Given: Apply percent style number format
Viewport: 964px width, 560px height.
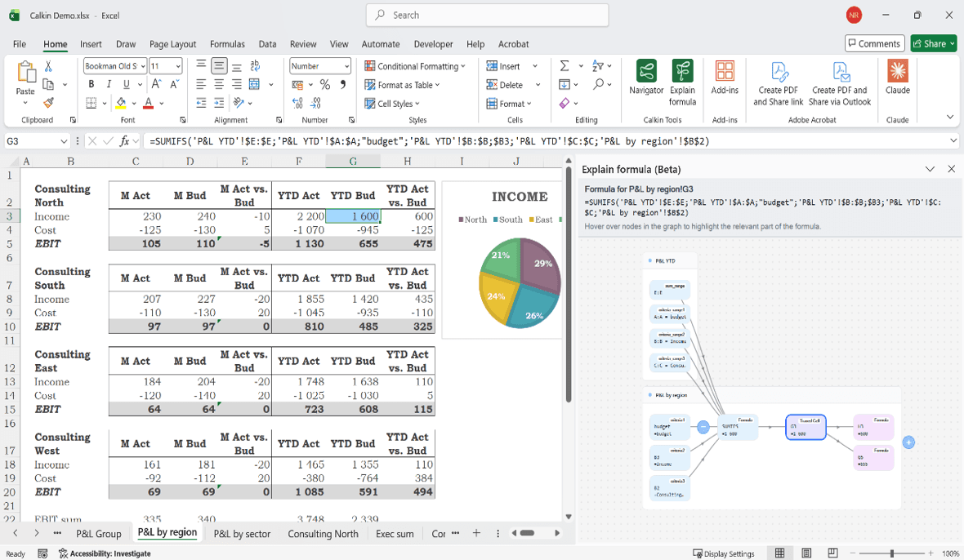Looking at the screenshot, I should [325, 84].
